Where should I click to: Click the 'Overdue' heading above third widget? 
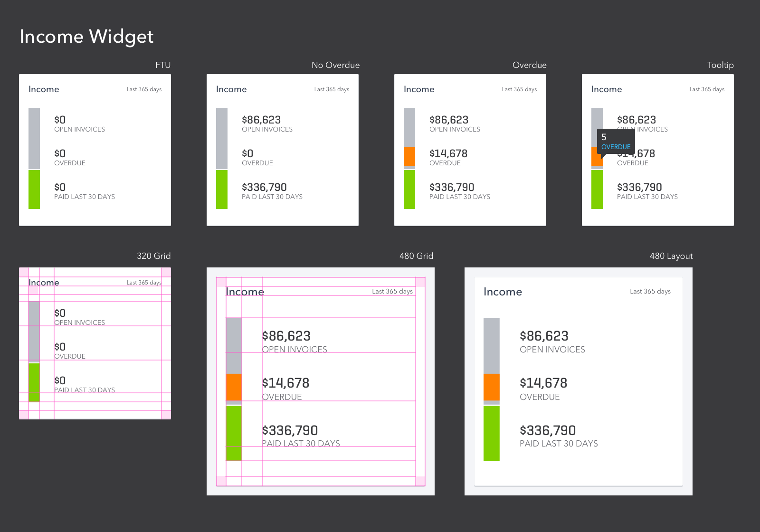coord(530,65)
